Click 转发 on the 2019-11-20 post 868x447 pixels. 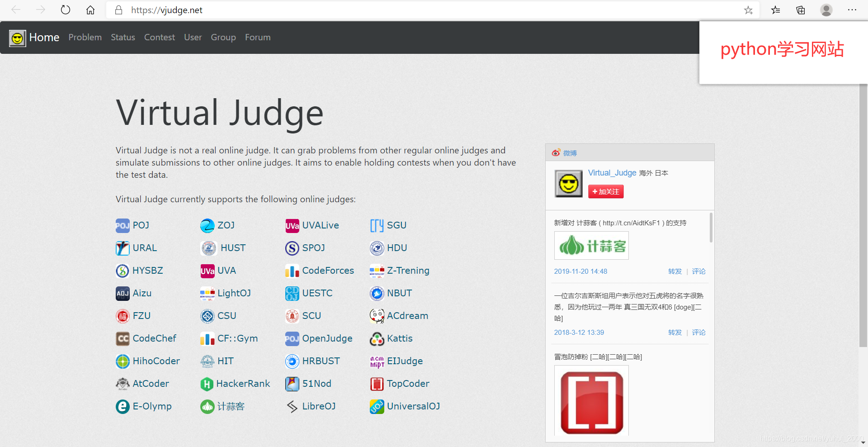[675, 271]
